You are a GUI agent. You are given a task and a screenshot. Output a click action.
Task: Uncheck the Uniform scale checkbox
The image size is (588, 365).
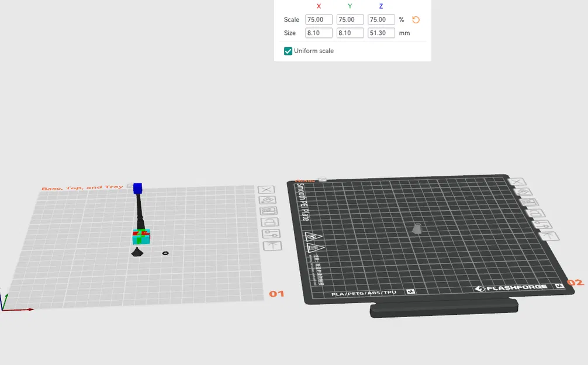point(288,51)
